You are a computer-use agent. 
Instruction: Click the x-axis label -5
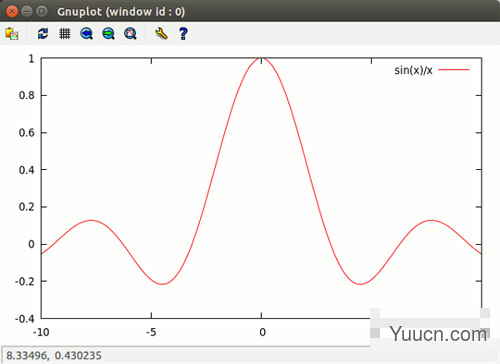pos(151,332)
